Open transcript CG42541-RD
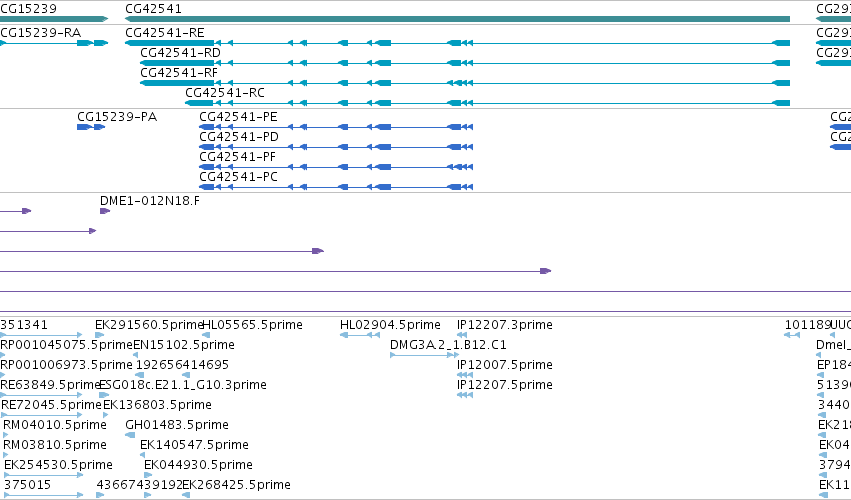Viewport: 851px width, 500px height. [x=180, y=53]
